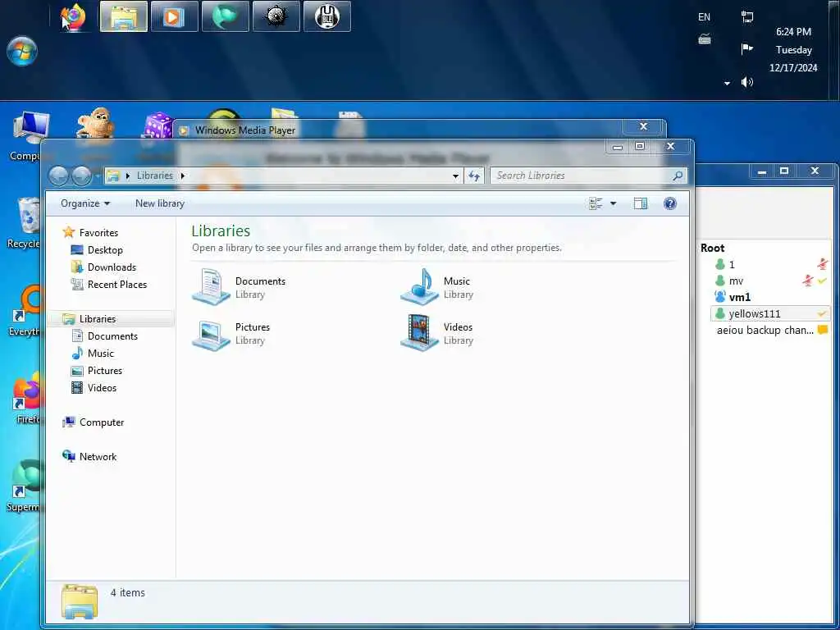Go forward in Explorer navigation
The height and width of the screenshot is (630, 840).
(x=81, y=176)
